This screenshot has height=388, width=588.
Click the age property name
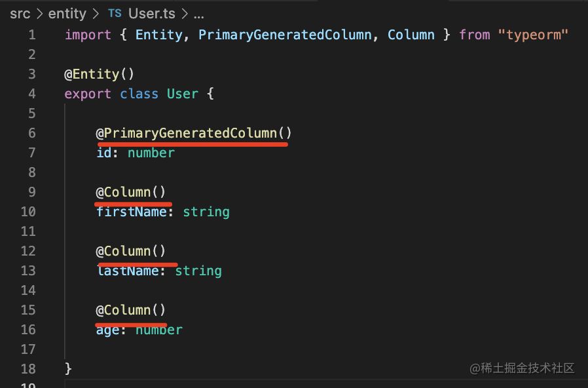[109, 330]
